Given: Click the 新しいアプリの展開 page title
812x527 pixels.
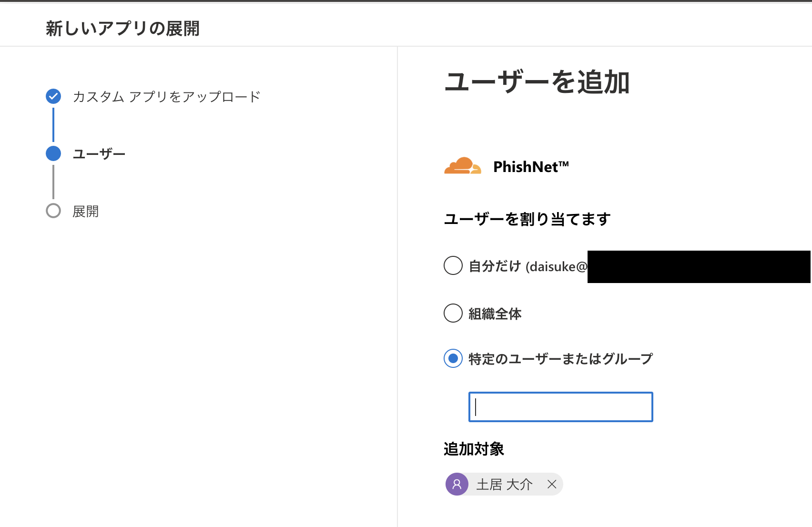Looking at the screenshot, I should (122, 28).
